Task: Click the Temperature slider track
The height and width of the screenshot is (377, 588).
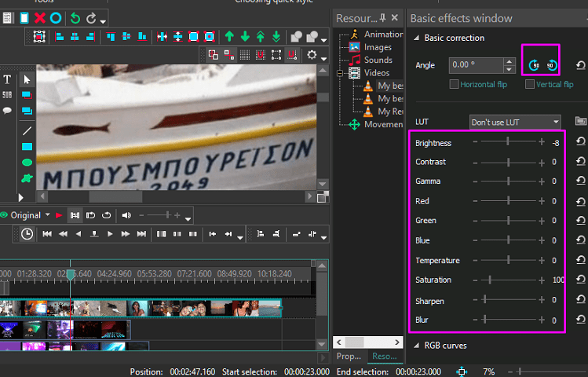Action: pos(508,260)
